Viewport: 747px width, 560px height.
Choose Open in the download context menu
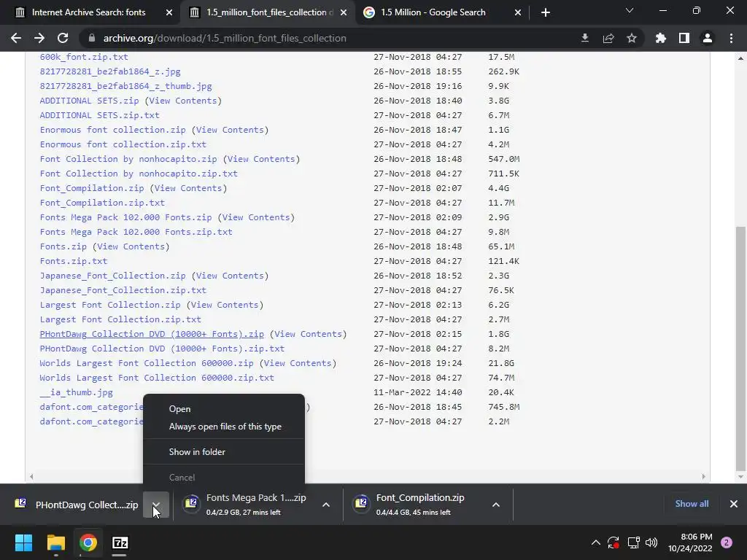[179, 409]
